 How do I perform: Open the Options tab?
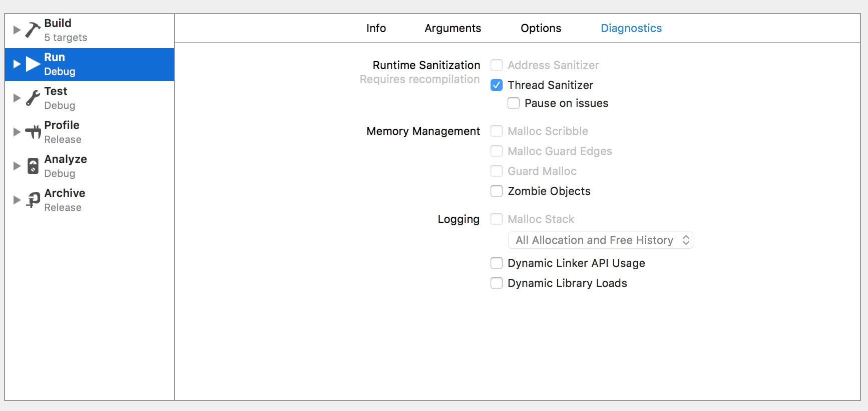(x=541, y=28)
